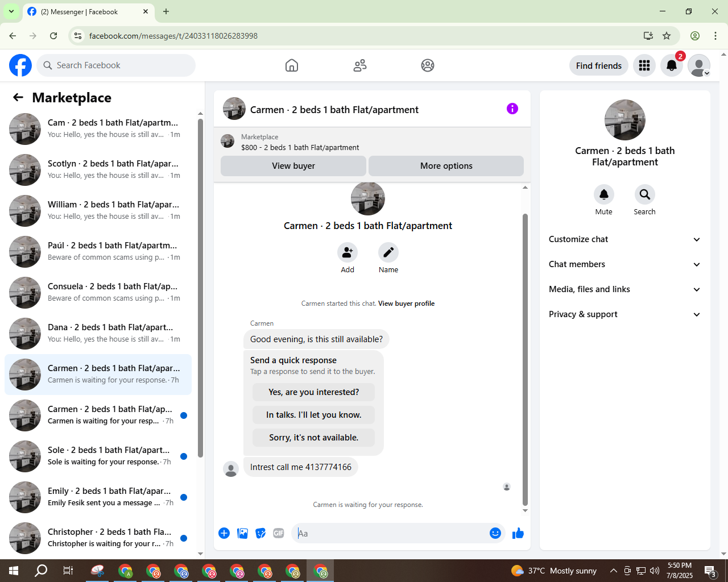
Task: Open Emily's unread conversation
Action: pyautogui.click(x=98, y=497)
